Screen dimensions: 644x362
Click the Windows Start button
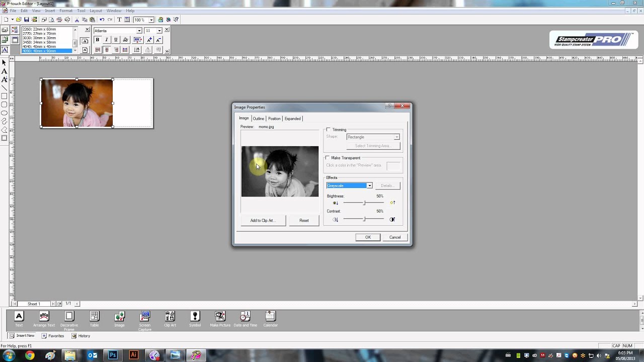click(9, 355)
